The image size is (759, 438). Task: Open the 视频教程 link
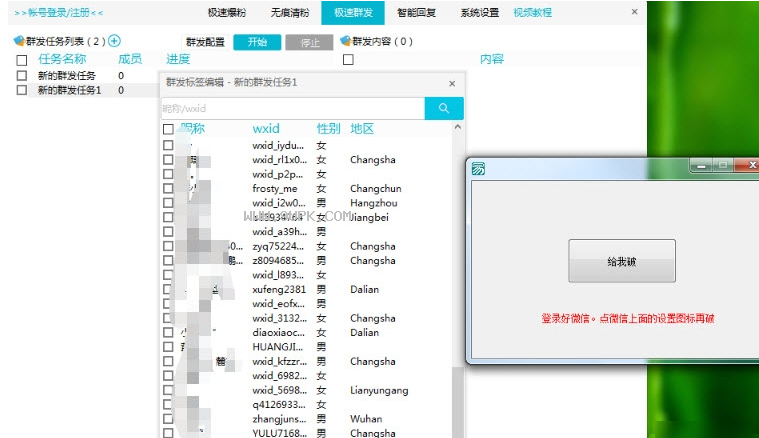532,13
